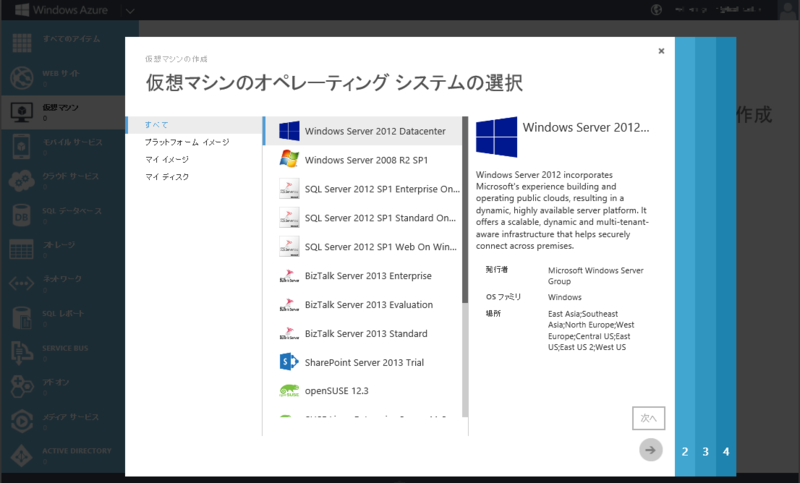Click 'BizTalk Server 2013 Evaluation' text
The height and width of the screenshot is (483, 800).
[x=369, y=305]
